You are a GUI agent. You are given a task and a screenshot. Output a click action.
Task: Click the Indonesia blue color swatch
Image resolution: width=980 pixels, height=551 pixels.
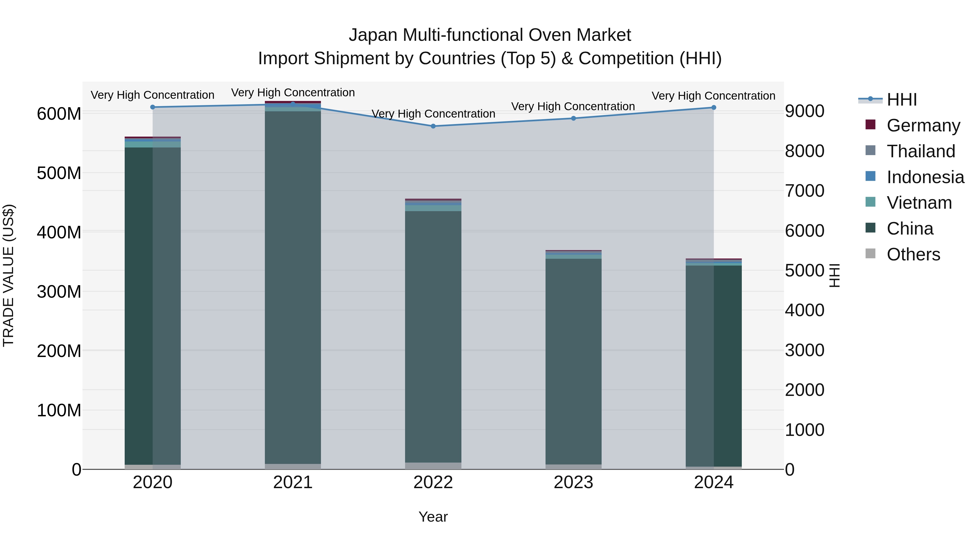871,176
